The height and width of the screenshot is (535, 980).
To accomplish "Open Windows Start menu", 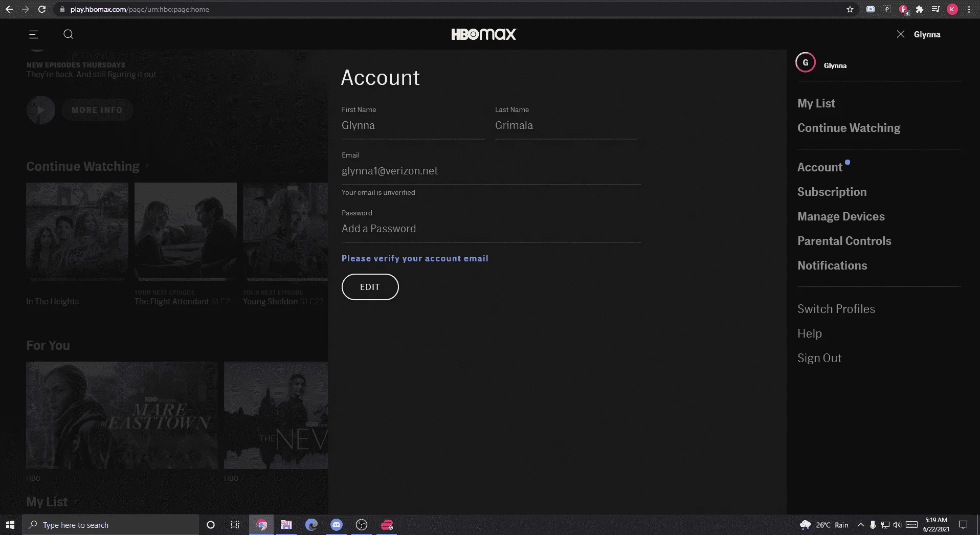I will pos(10,525).
